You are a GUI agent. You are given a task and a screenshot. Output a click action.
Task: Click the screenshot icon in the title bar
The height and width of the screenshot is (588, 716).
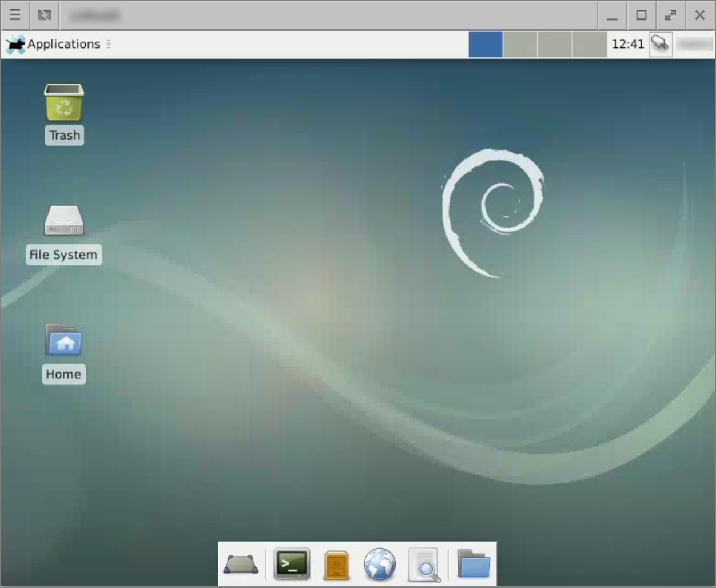[x=45, y=15]
